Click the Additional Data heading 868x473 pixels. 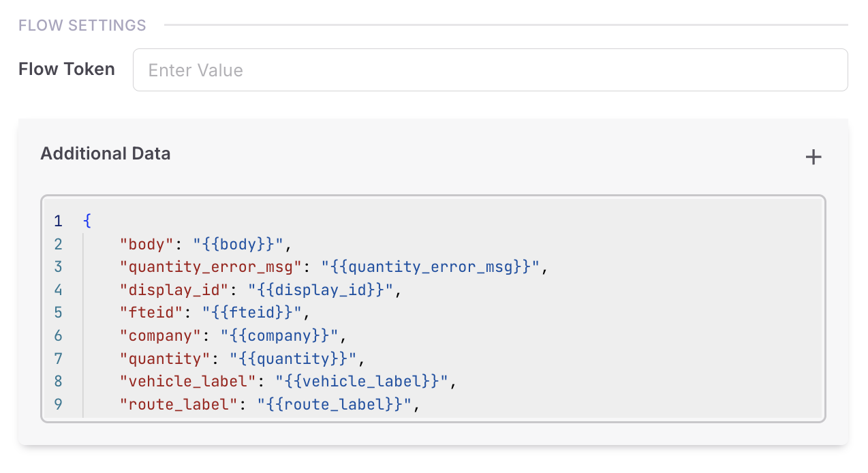pos(106,154)
